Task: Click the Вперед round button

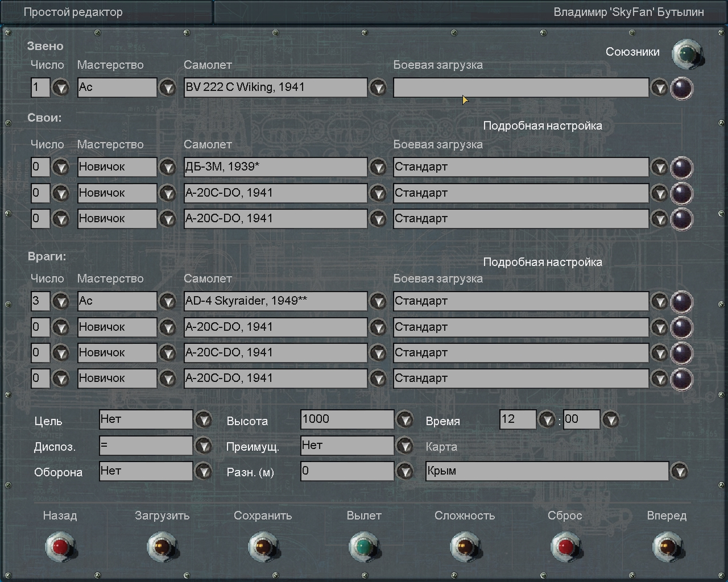Action: point(667,547)
